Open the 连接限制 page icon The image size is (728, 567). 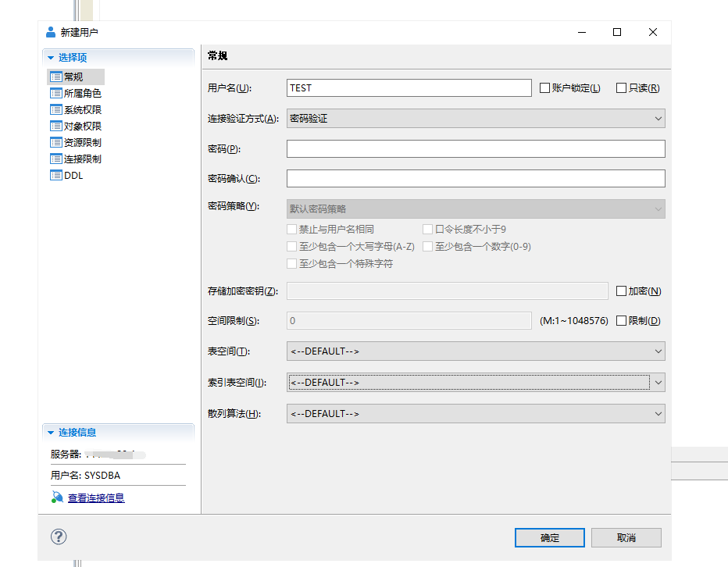pos(55,159)
